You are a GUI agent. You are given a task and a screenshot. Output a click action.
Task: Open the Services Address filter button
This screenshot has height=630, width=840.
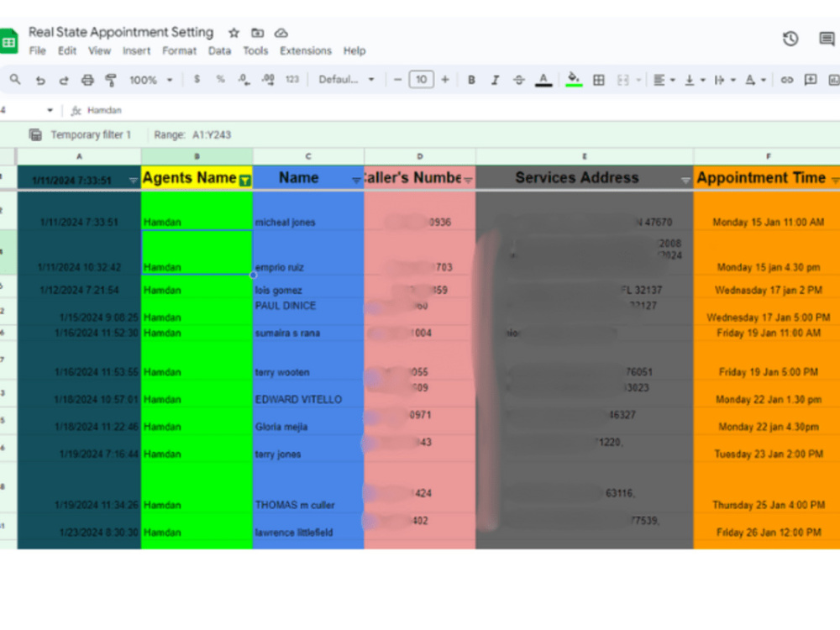[x=685, y=180]
